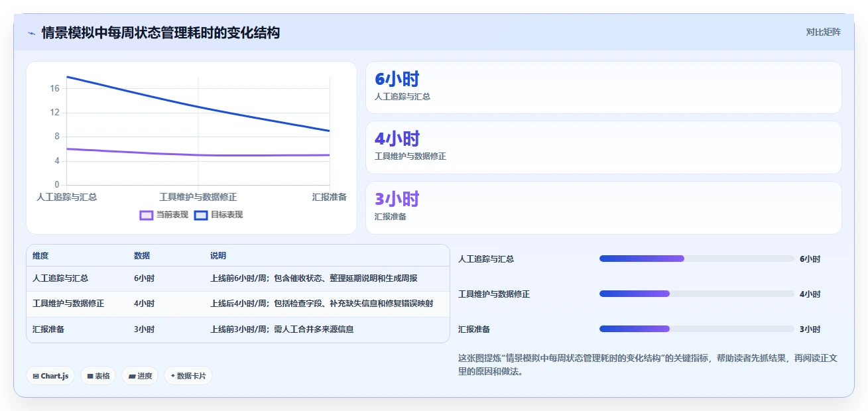Click description starting 上线前3小时/周
This screenshot has height=411, width=868.
click(282, 329)
